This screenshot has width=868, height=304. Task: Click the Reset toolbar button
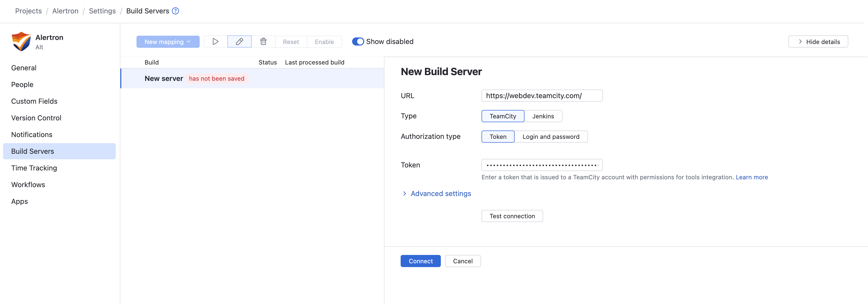[291, 41]
